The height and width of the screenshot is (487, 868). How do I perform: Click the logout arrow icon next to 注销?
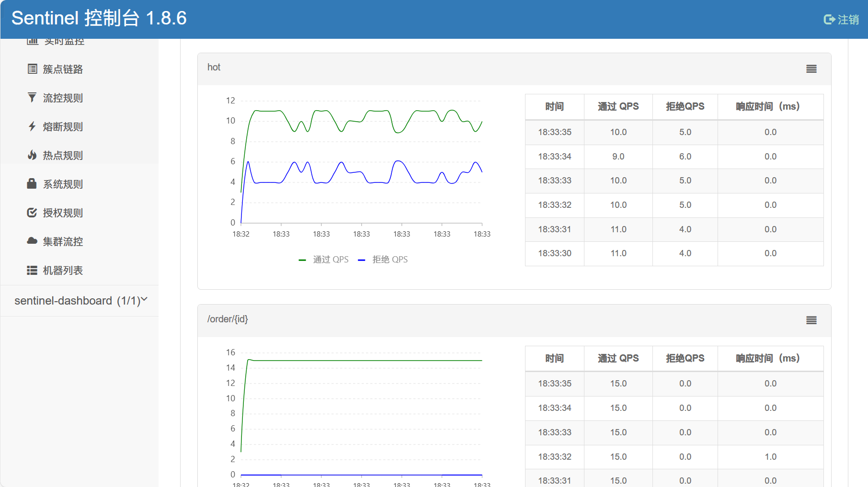coord(829,20)
